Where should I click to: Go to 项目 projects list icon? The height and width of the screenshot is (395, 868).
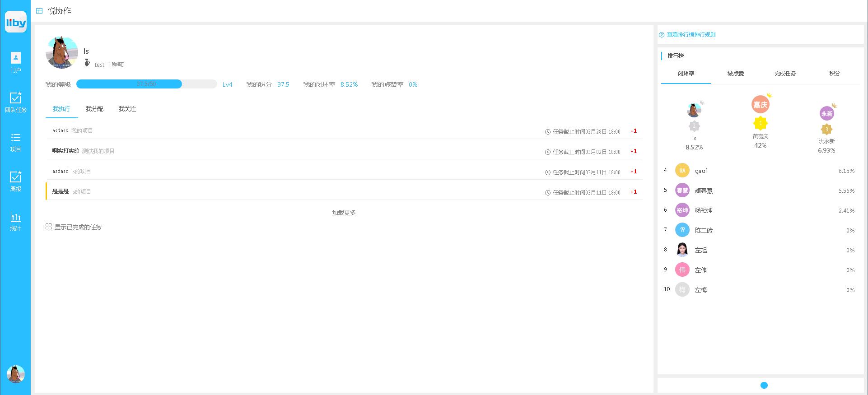pyautogui.click(x=15, y=142)
